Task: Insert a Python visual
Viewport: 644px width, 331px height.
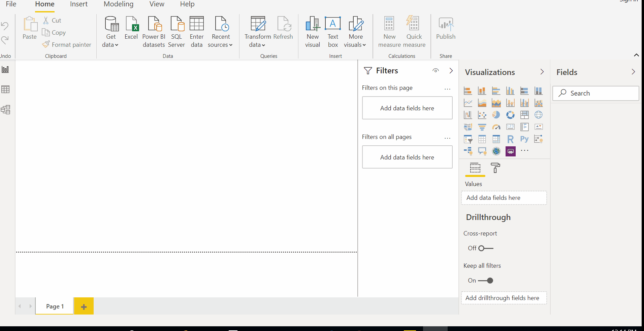Action: click(524, 139)
